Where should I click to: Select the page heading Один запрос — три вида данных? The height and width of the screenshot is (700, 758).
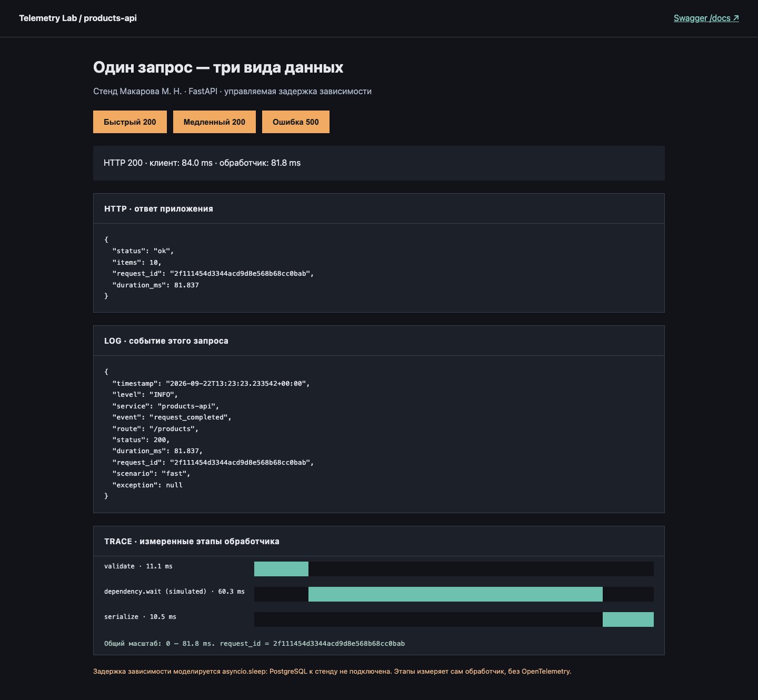tap(218, 67)
